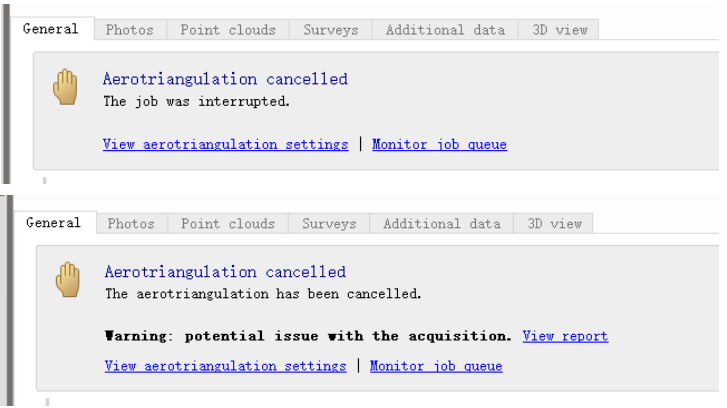Switch to the lower panel's Photos tab
The height and width of the screenshot is (408, 727).
[131, 224]
